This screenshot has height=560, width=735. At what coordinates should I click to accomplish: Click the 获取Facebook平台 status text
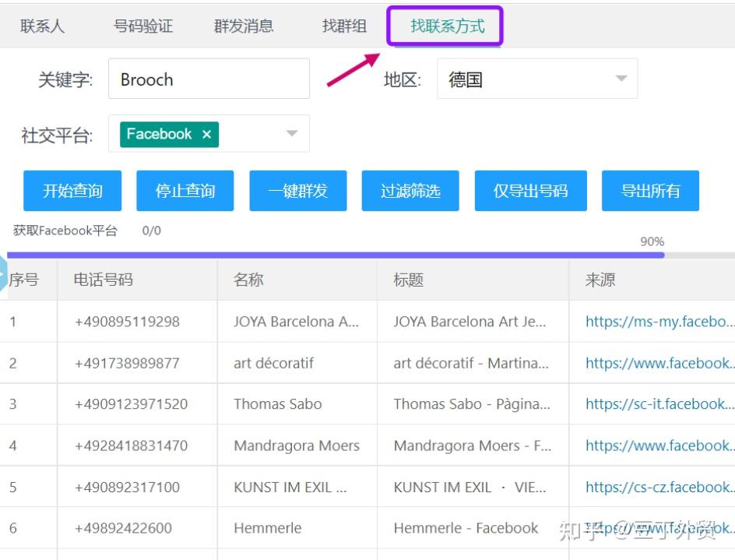(65, 231)
